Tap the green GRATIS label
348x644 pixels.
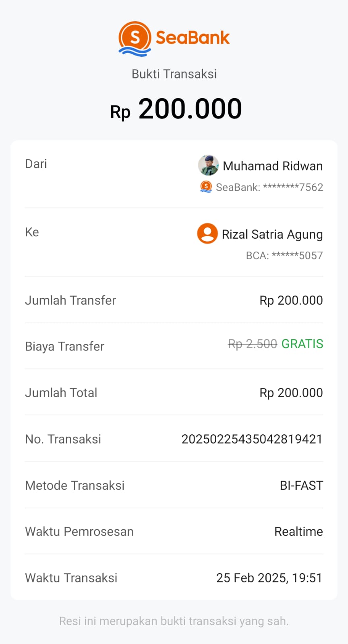(302, 344)
